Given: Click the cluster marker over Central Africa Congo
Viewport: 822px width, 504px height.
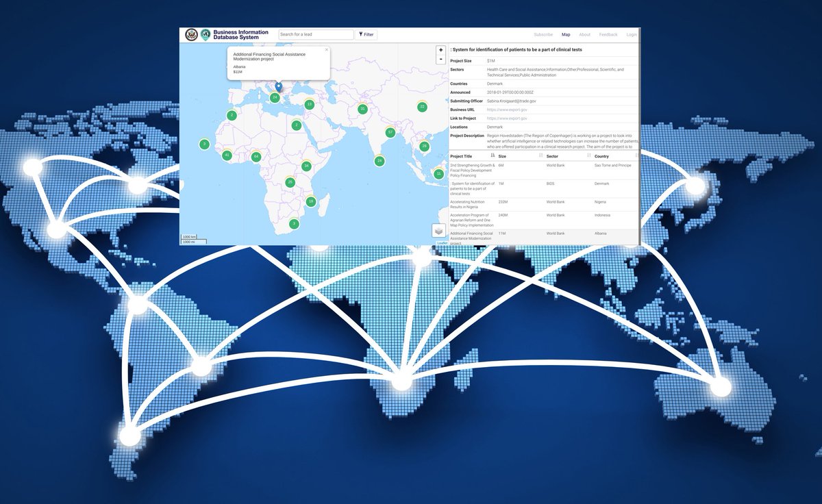Looking at the screenshot, I should (x=290, y=182).
